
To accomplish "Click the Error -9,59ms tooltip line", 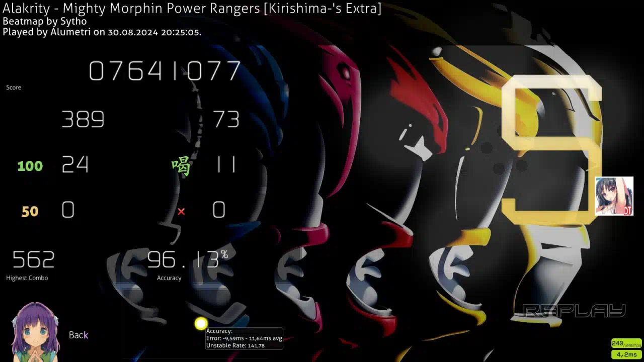I will (x=244, y=338).
